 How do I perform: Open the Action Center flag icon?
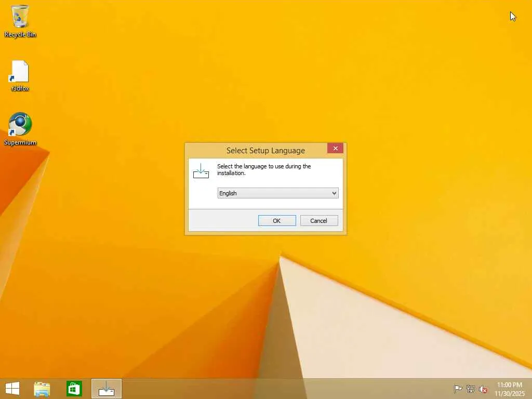click(x=458, y=389)
